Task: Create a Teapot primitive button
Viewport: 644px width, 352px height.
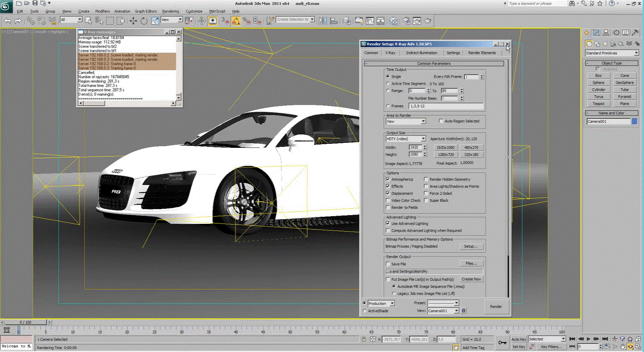Action: (x=598, y=104)
